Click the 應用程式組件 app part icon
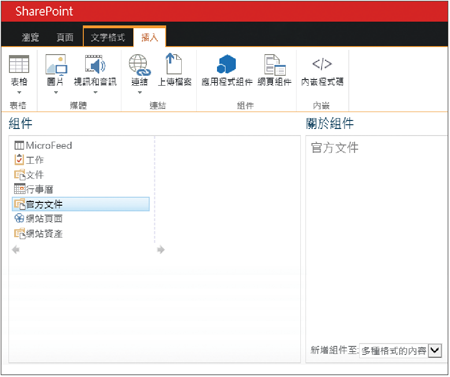Screen dimensions: 450x377 click(226, 64)
